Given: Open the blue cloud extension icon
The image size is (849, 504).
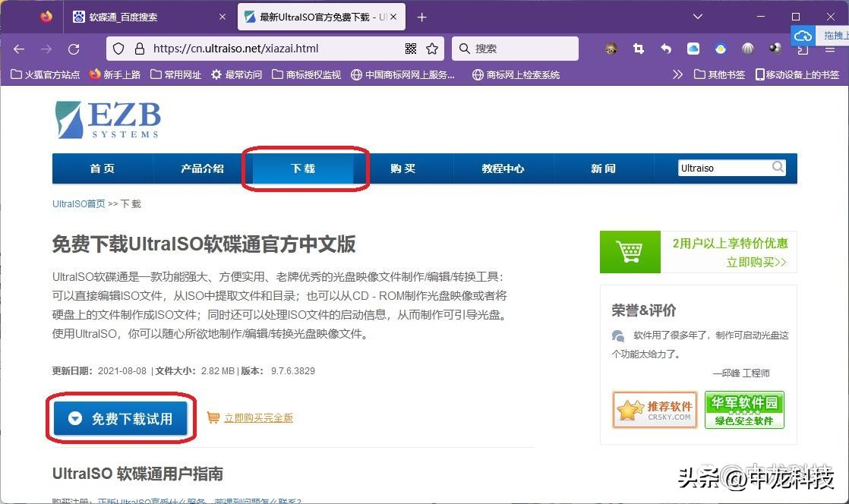Looking at the screenshot, I should (692, 49).
